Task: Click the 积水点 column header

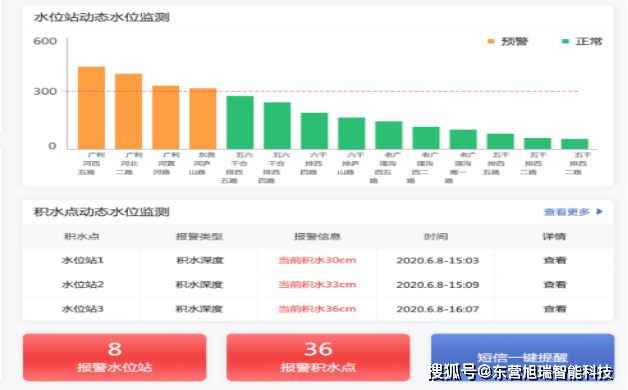Action: [x=82, y=236]
